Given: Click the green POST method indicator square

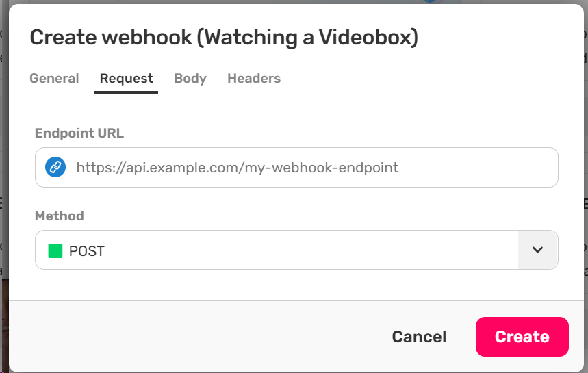Looking at the screenshot, I should click(55, 250).
